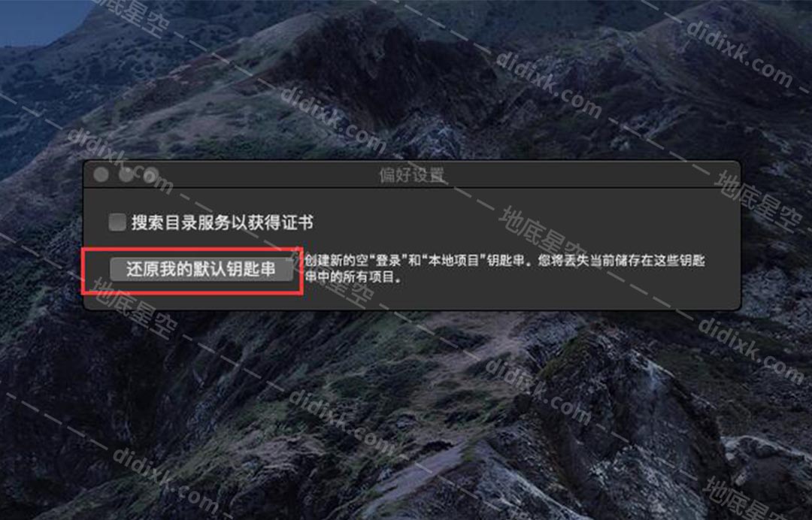Close the 偏好设置 window

coord(101,175)
